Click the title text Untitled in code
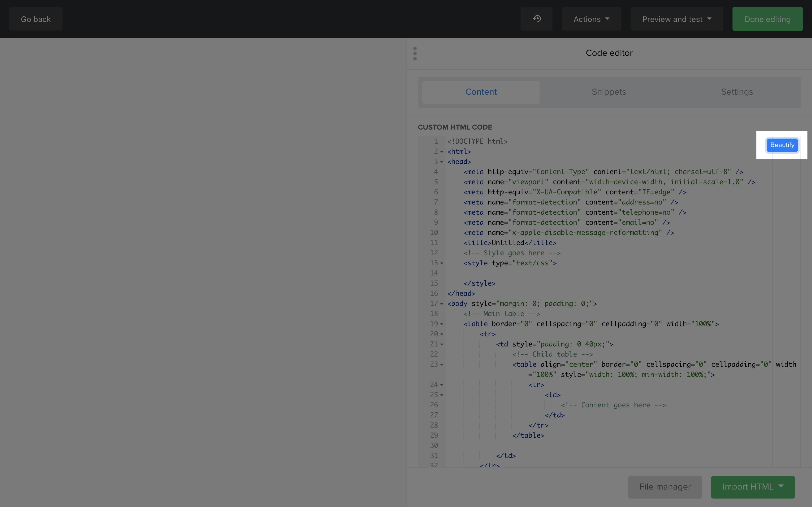 pyautogui.click(x=508, y=243)
